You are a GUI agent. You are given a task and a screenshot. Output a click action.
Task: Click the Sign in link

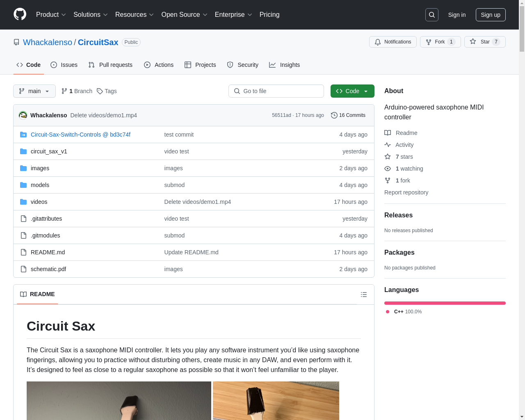point(457,15)
